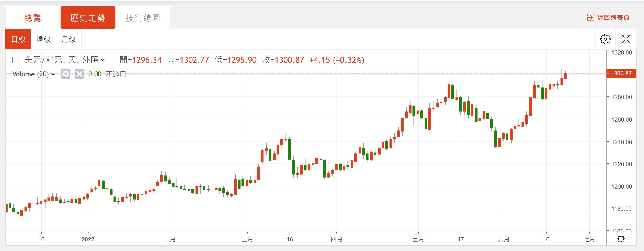Open Volume indicator settings gear
644x251 pixels.
coord(66,74)
